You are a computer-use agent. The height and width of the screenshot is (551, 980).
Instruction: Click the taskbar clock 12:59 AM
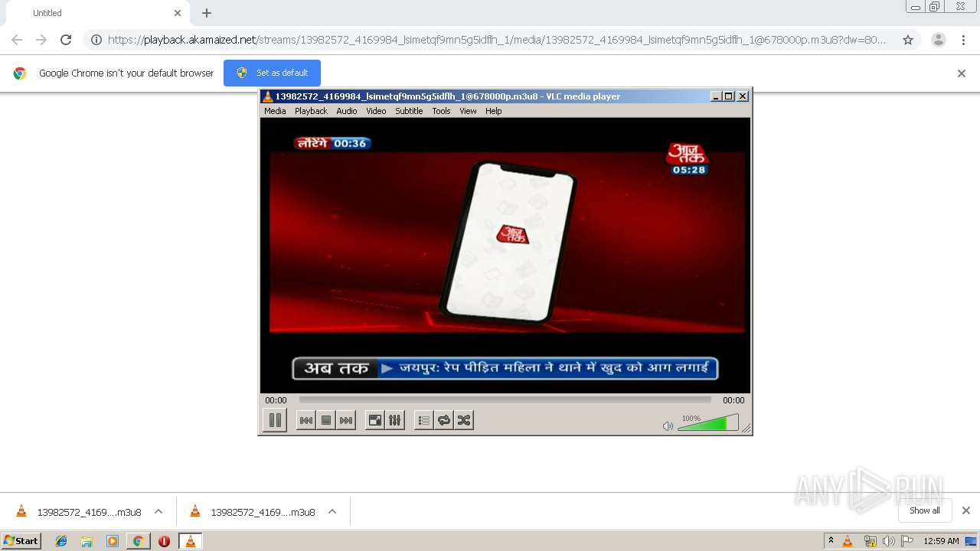pos(941,541)
